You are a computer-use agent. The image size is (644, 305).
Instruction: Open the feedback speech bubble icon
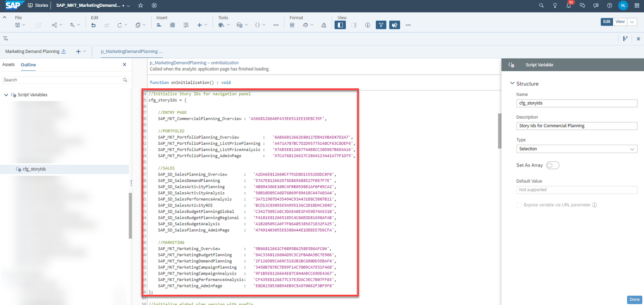pyautogui.click(x=596, y=6)
